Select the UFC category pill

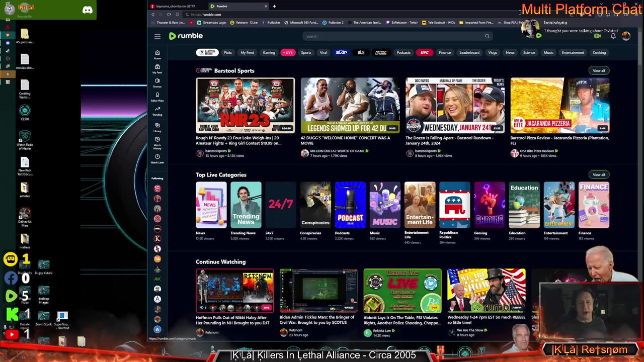(x=425, y=52)
